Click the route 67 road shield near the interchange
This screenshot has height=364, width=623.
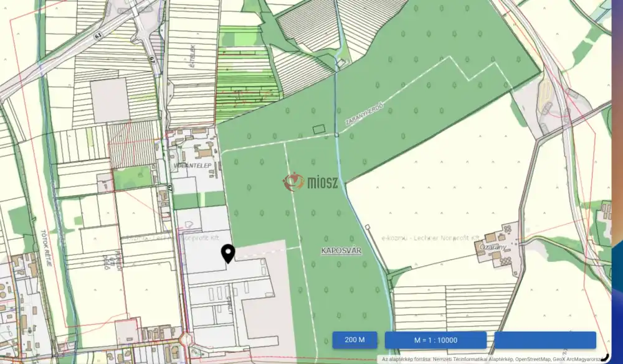(x=151, y=60)
